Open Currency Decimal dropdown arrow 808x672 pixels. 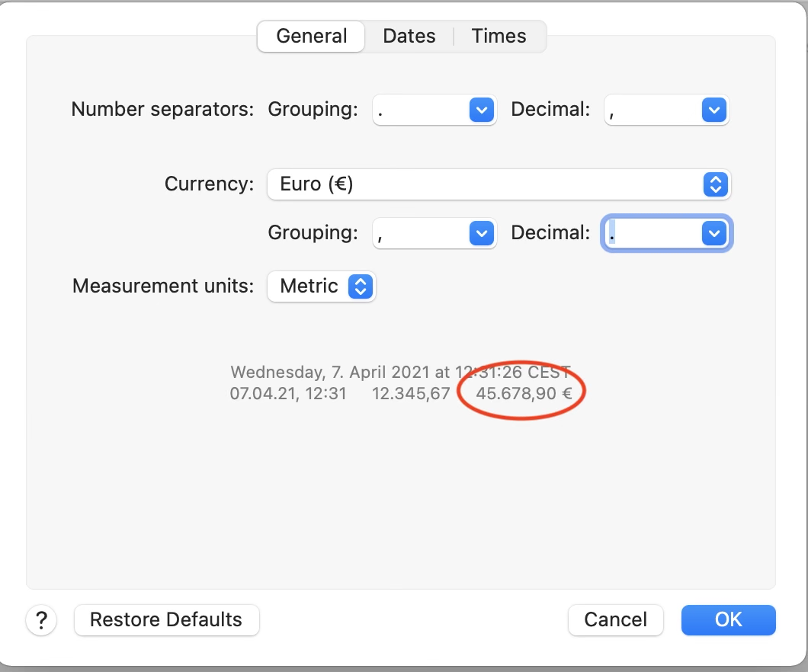pyautogui.click(x=714, y=233)
